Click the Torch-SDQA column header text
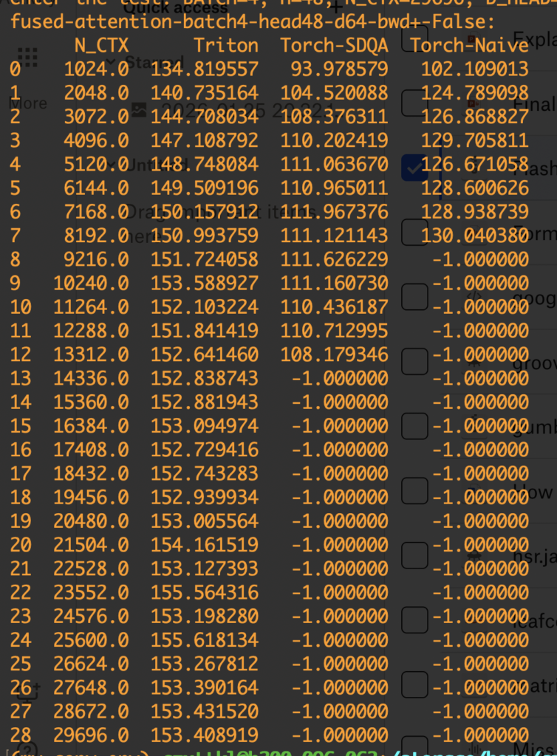Screen dimensions: 557x756 pyautogui.click(x=334, y=45)
